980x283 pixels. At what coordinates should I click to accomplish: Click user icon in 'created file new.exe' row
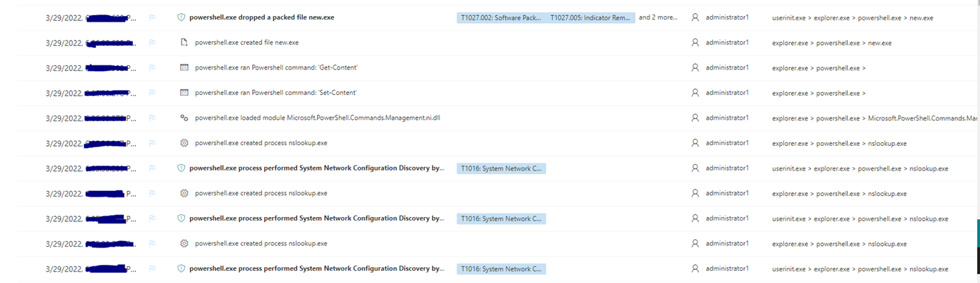(695, 42)
